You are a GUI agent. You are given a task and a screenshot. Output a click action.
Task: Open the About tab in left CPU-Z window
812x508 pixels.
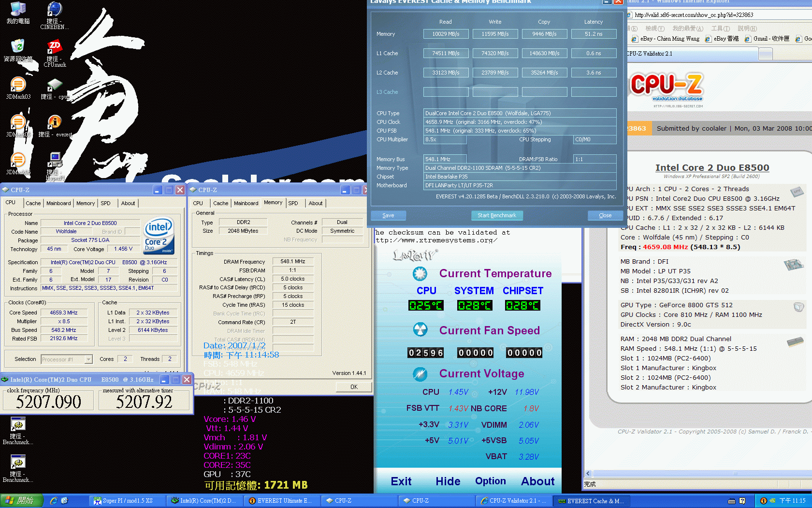pos(128,203)
